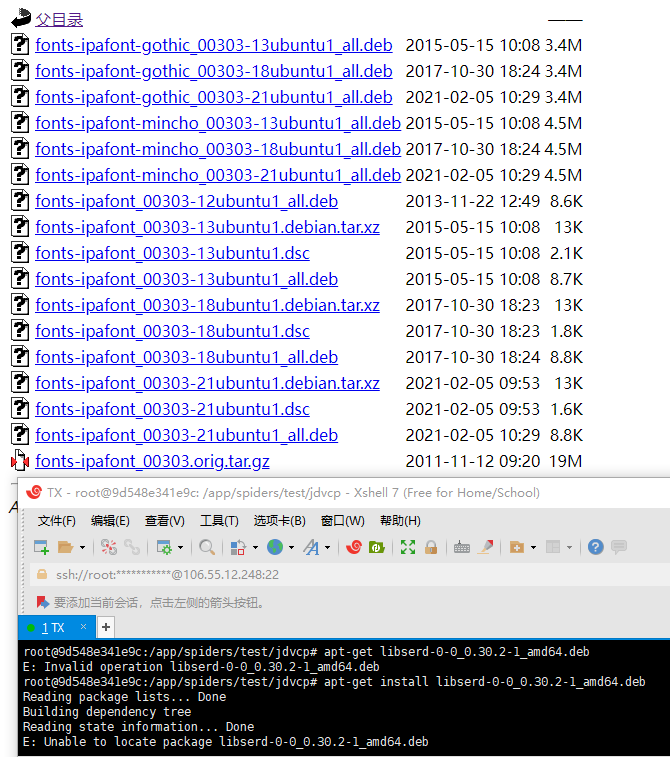Click the layout panes icon
Image resolution: width=670 pixels, height=757 pixels.
[x=553, y=547]
